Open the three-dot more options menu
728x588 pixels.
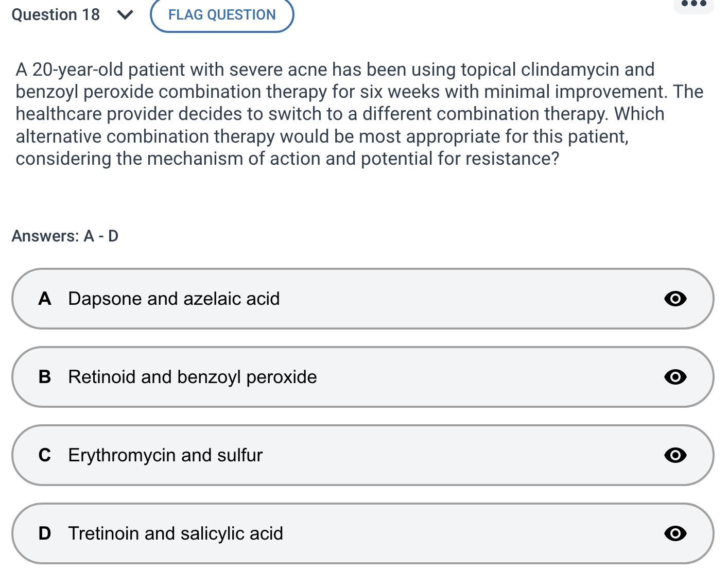point(694,4)
